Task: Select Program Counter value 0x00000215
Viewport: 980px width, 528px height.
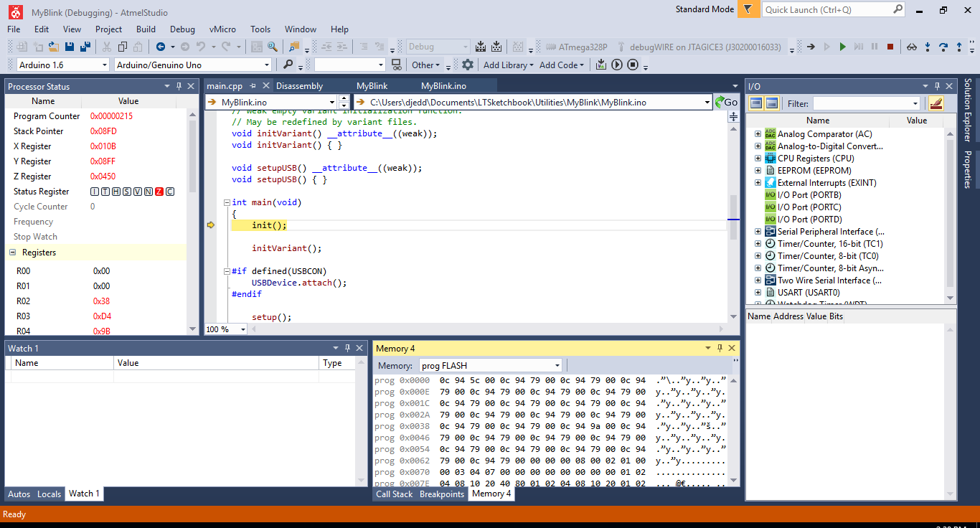Action: click(111, 116)
